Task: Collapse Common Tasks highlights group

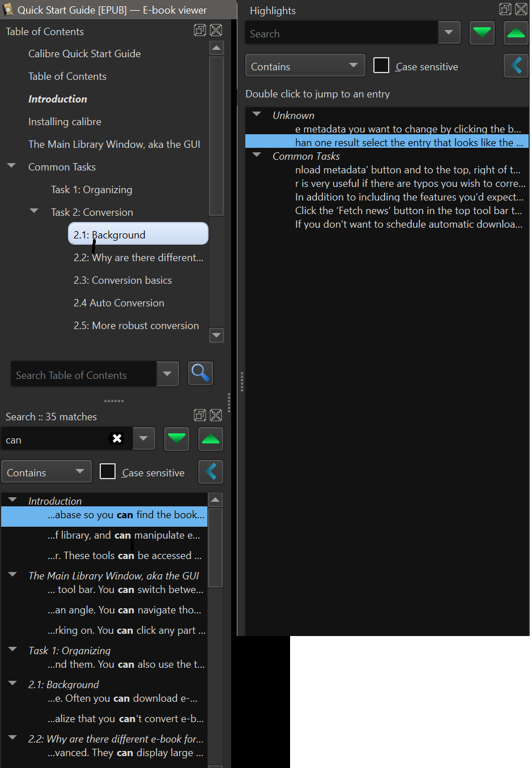Action: [x=257, y=155]
